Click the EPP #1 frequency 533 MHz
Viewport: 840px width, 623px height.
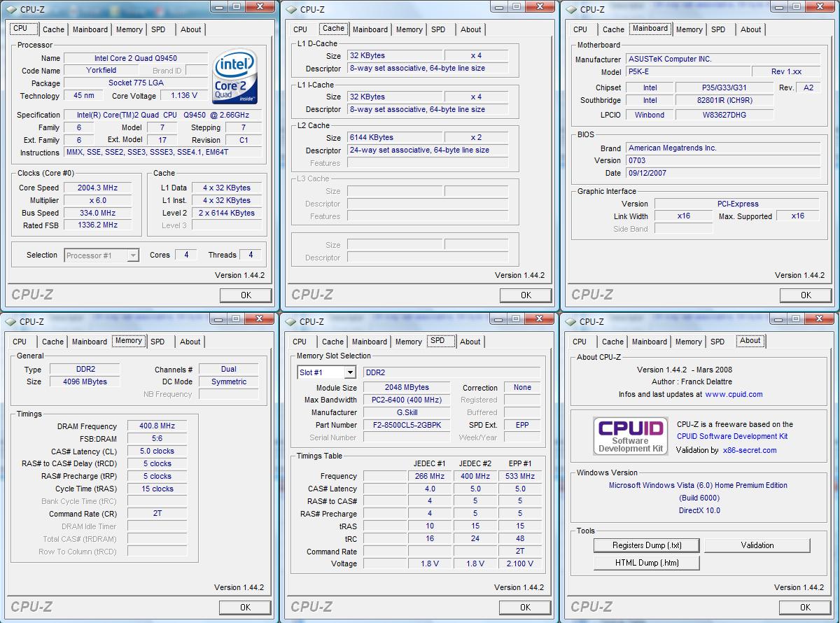click(x=520, y=476)
